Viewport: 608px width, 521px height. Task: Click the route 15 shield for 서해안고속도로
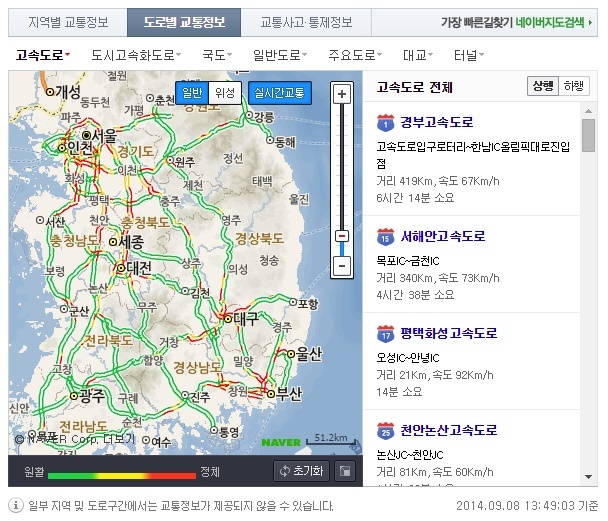point(385,237)
